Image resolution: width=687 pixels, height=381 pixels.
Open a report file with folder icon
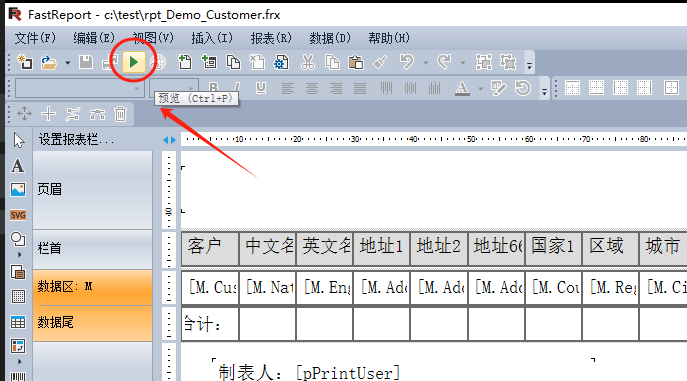point(49,63)
